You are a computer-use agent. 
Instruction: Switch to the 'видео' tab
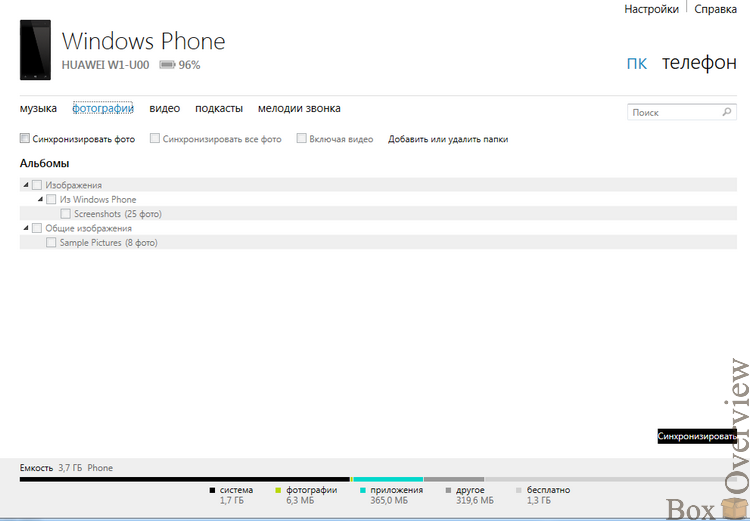point(165,109)
